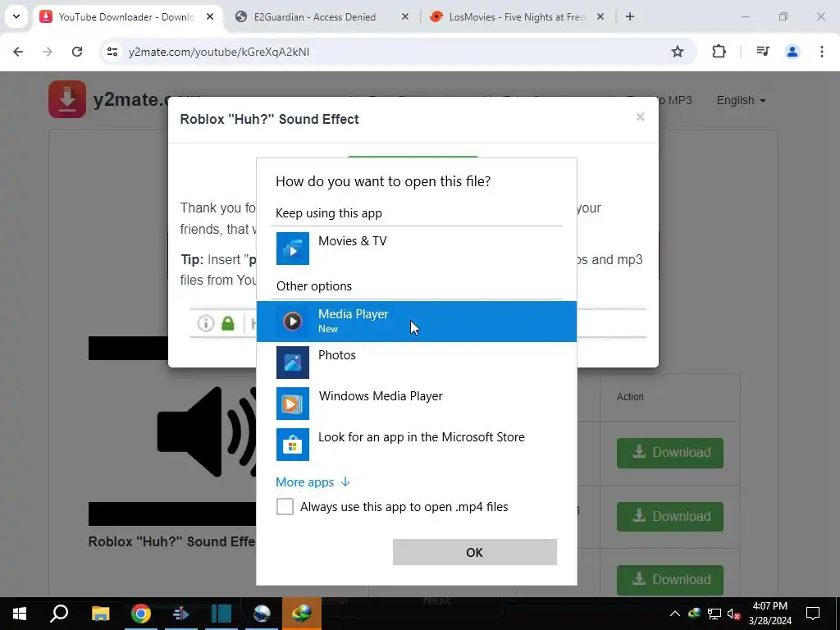Open the tab search dropdown
This screenshot has height=630, width=840.
[x=16, y=16]
